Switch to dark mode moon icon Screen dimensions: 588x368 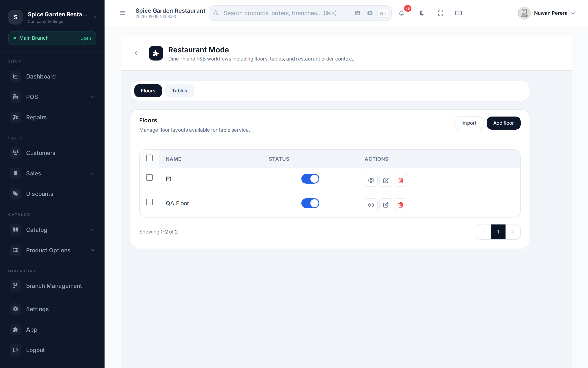click(x=422, y=13)
